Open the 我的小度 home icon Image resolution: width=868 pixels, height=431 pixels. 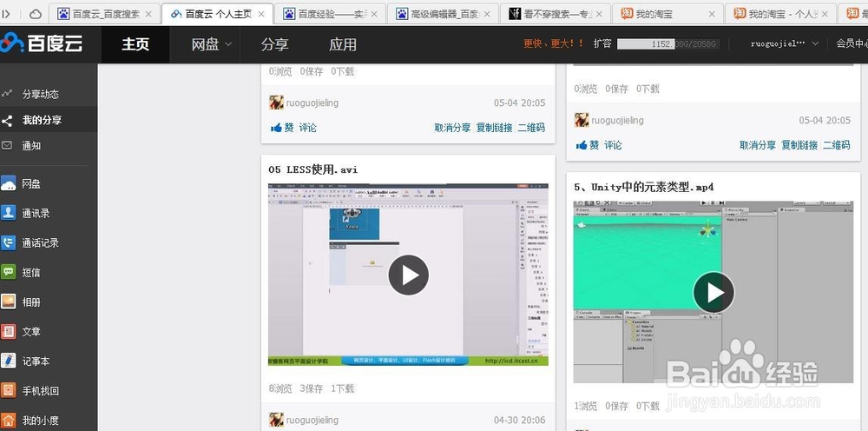[x=8, y=420]
